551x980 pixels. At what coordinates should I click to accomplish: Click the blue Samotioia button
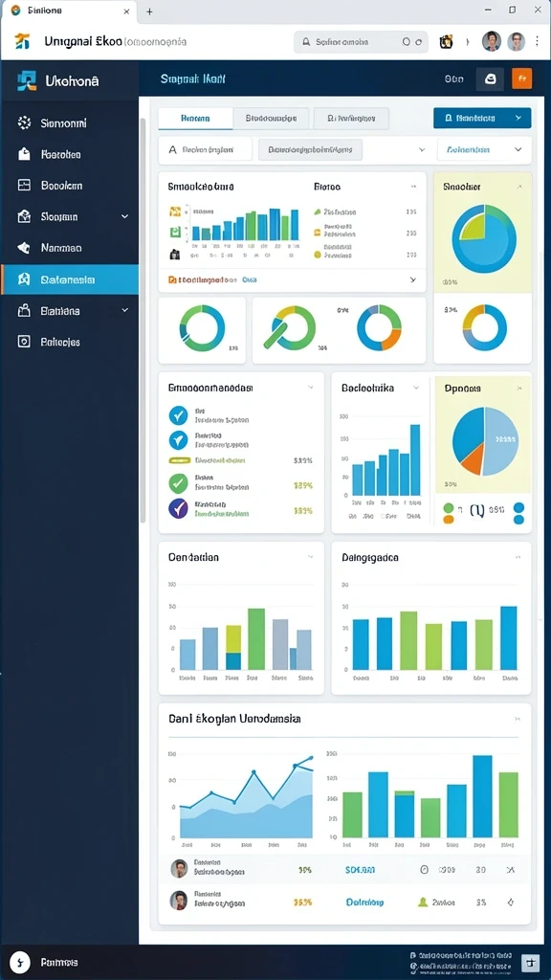482,118
